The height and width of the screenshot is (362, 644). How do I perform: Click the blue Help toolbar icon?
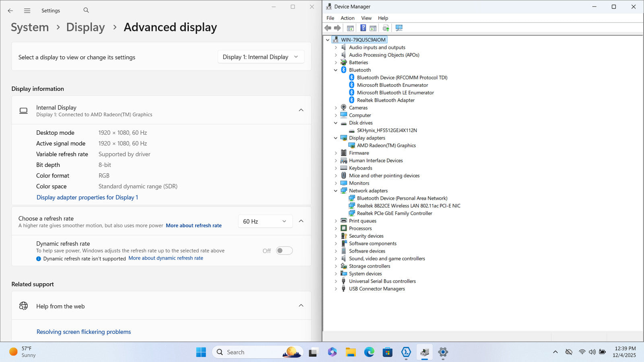(363, 28)
